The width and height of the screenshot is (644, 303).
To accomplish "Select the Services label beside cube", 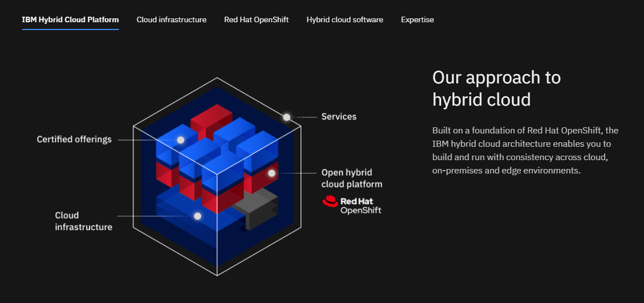I will click(x=339, y=117).
